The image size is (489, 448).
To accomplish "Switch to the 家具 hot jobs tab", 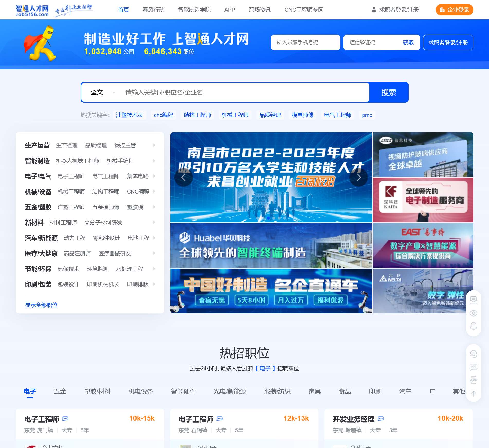I will click(x=315, y=391).
